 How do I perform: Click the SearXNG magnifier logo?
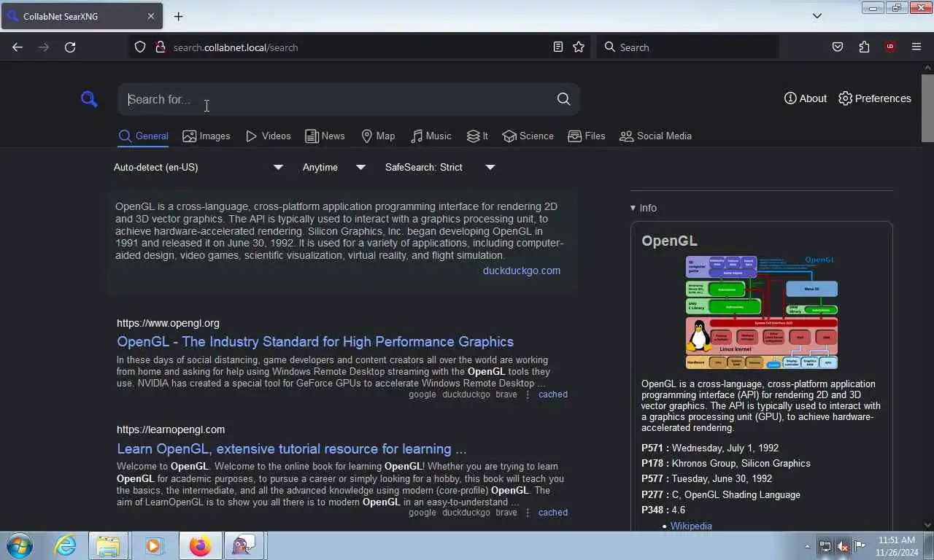[x=89, y=99]
